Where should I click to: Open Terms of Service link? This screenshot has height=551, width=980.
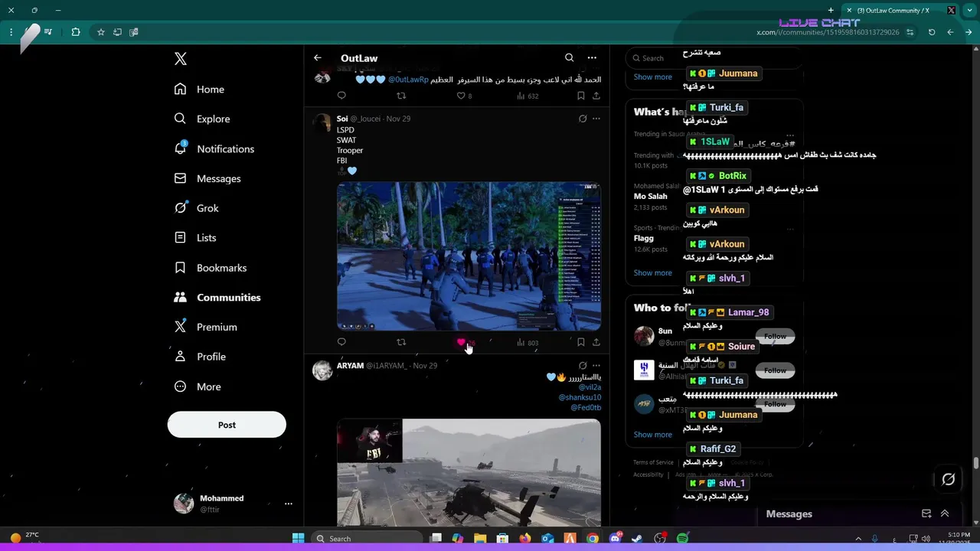tap(653, 462)
